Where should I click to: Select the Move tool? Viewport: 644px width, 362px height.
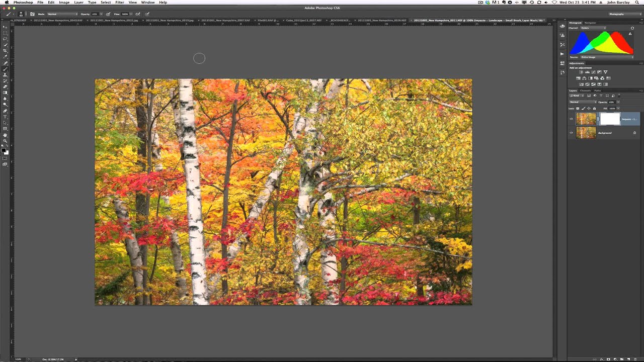pos(5,27)
